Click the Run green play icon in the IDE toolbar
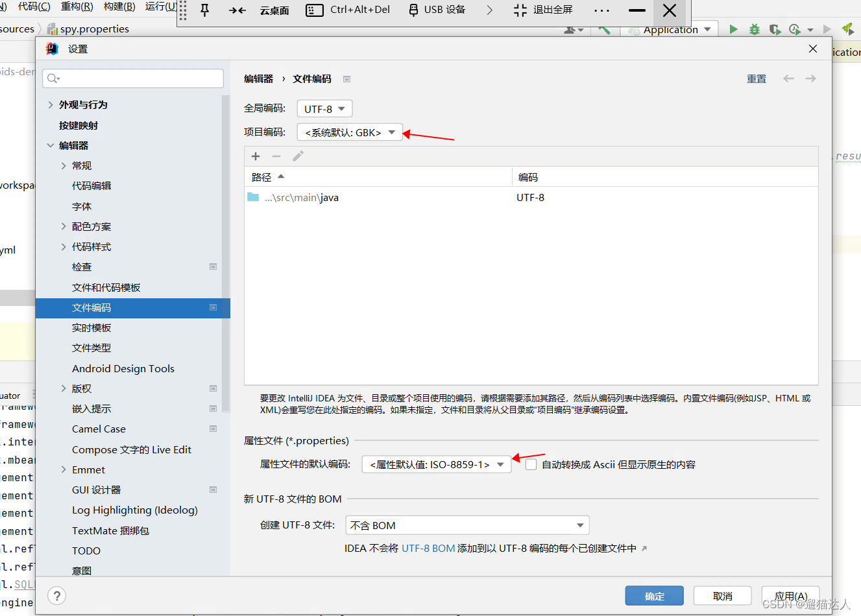 (x=733, y=29)
